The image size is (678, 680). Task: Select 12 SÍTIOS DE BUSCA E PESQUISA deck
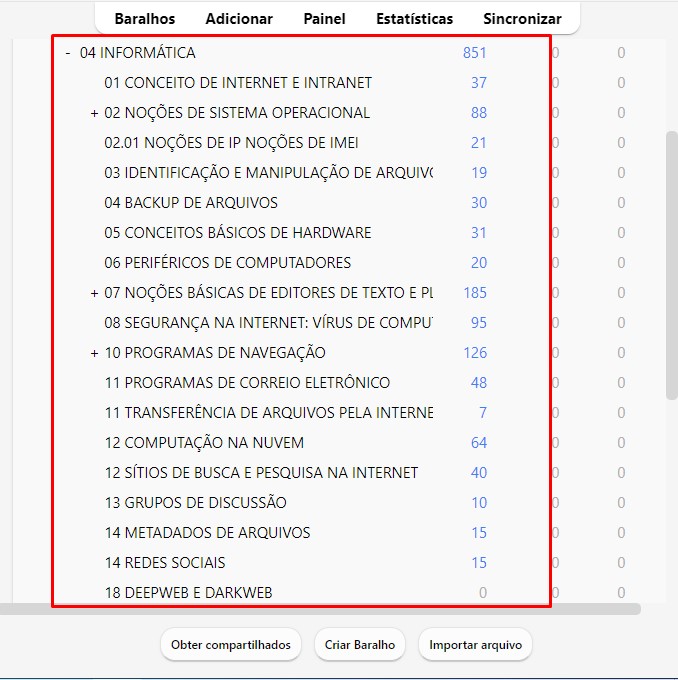[261, 472]
